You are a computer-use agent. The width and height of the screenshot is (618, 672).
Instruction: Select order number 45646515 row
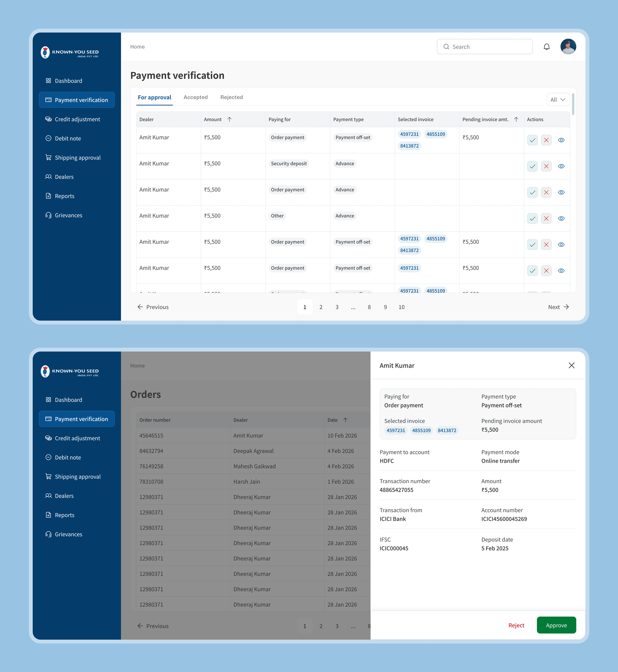click(253, 436)
